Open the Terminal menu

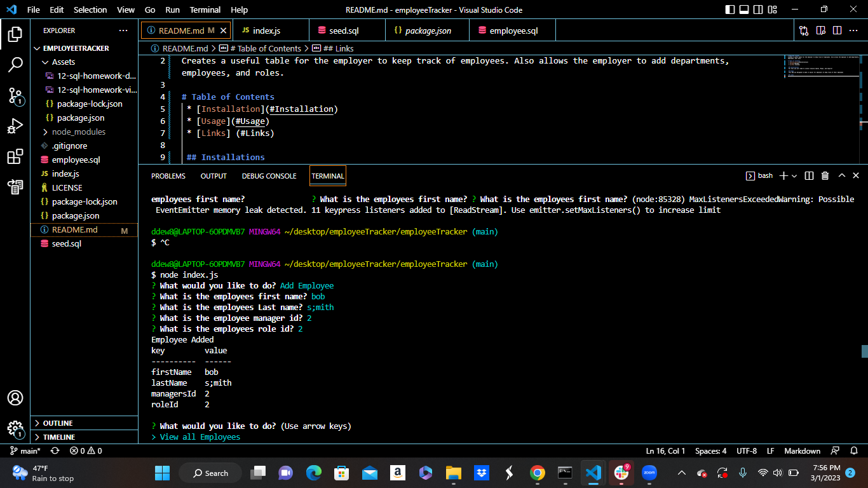pyautogui.click(x=205, y=10)
